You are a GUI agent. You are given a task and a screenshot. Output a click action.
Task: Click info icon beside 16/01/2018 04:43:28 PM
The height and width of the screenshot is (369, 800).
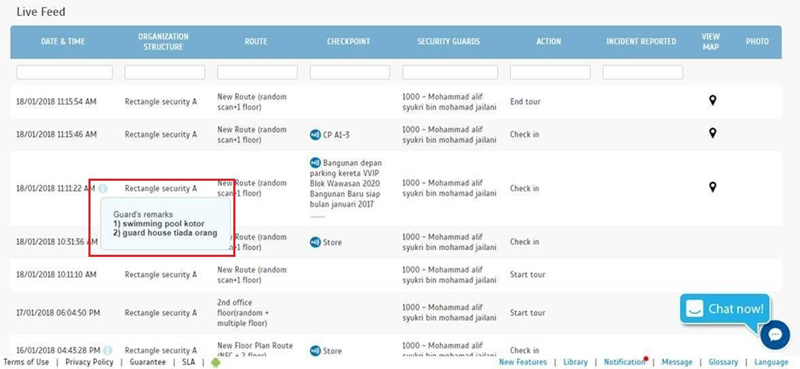(107, 350)
